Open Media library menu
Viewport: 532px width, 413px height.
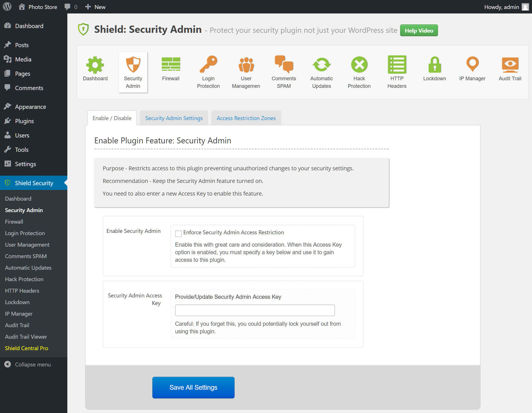[23, 59]
